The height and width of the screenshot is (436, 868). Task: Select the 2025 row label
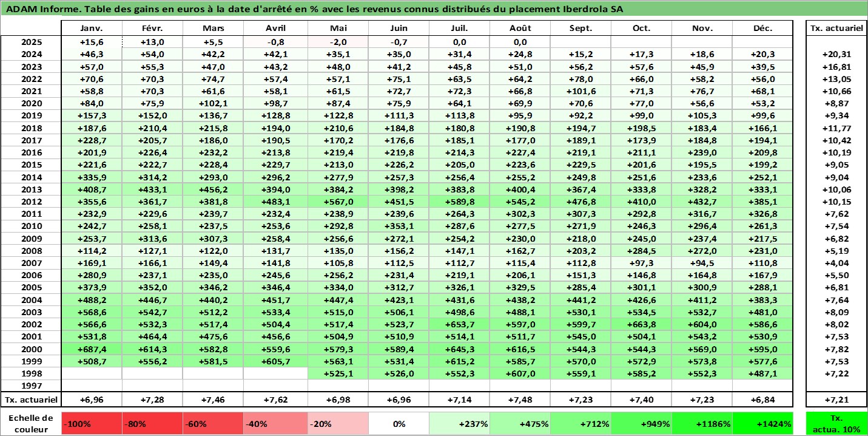31,43
